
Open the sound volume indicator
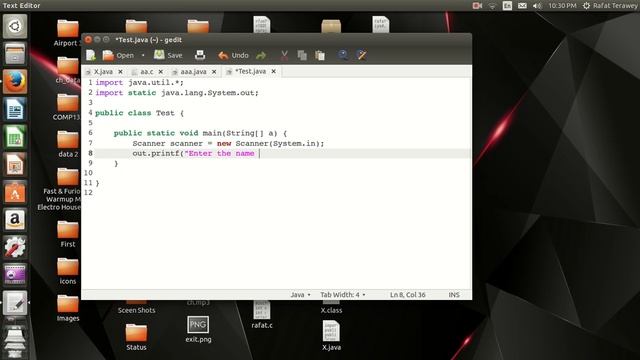[537, 6]
